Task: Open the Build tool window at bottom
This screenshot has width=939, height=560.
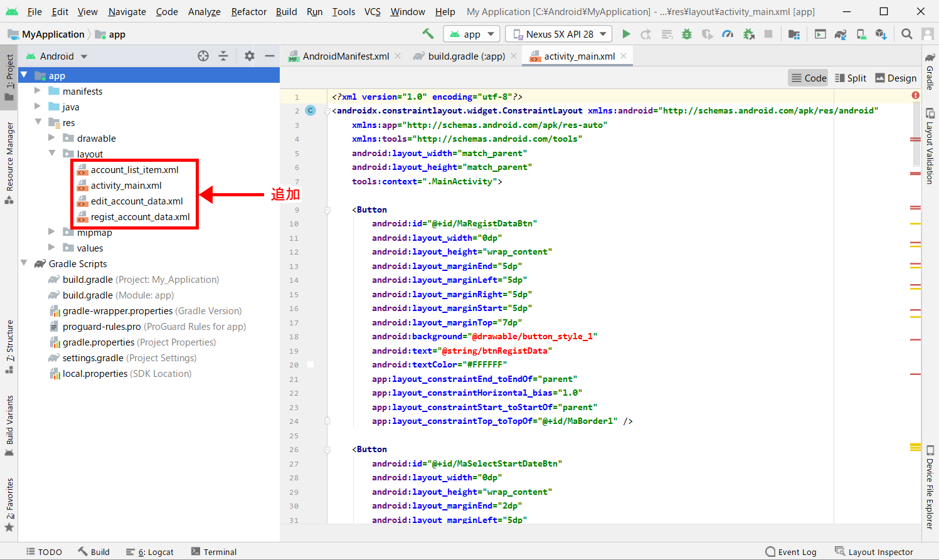Action: [x=93, y=552]
